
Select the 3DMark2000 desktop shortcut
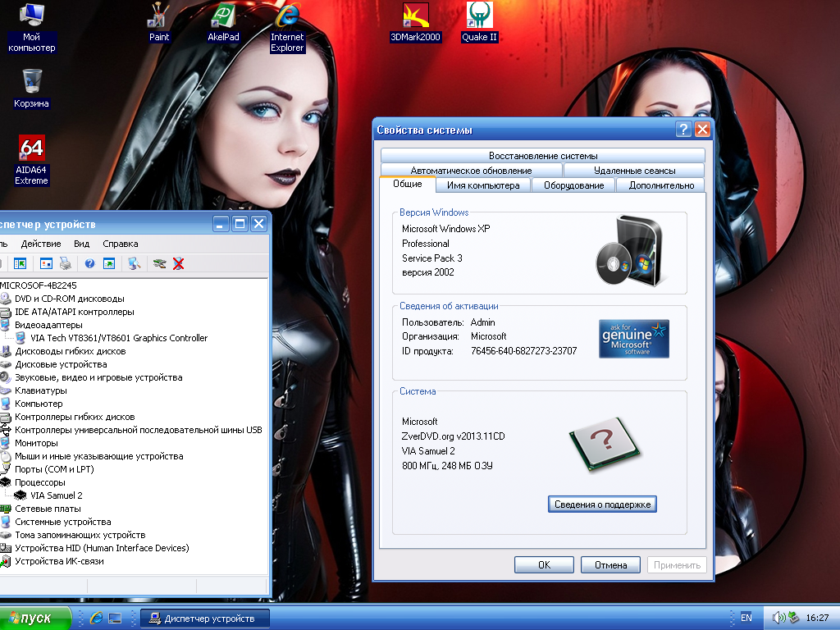tap(415, 23)
